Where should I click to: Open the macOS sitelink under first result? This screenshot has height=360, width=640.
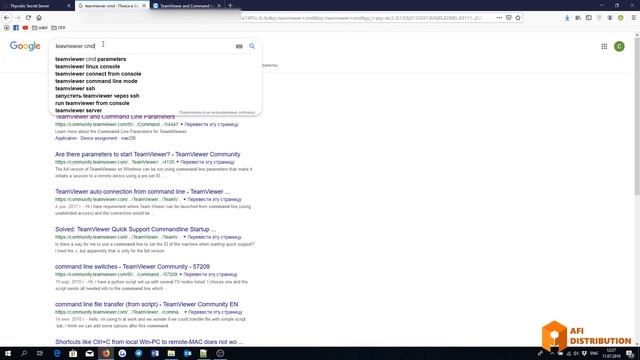(x=128, y=138)
